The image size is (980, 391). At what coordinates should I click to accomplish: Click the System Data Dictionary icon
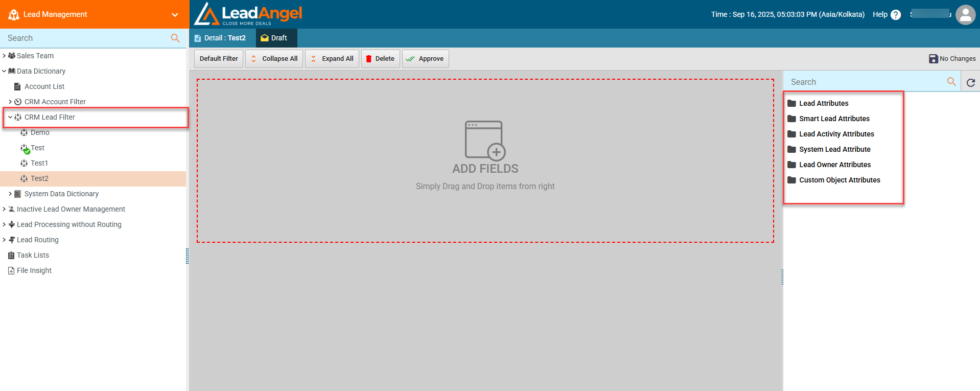(x=18, y=194)
